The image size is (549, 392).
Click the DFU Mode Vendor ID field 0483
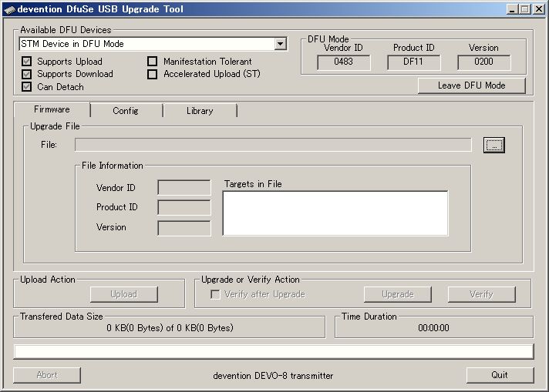click(343, 62)
